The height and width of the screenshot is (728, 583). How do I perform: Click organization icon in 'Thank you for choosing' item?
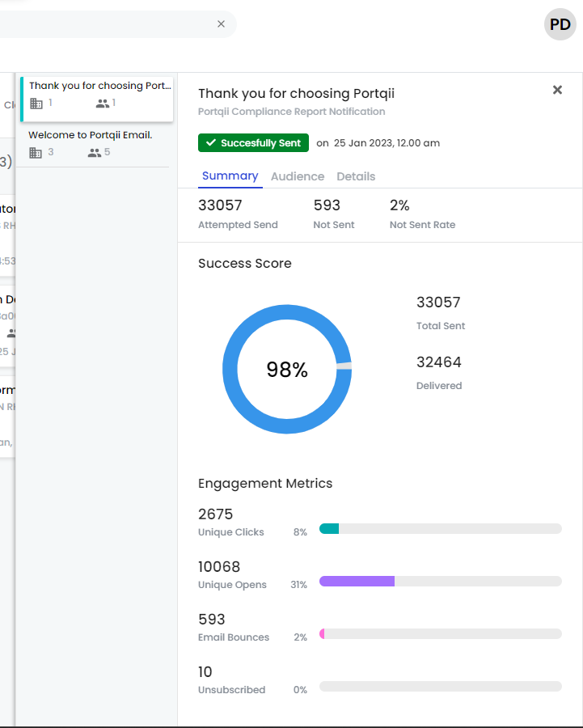coord(36,104)
